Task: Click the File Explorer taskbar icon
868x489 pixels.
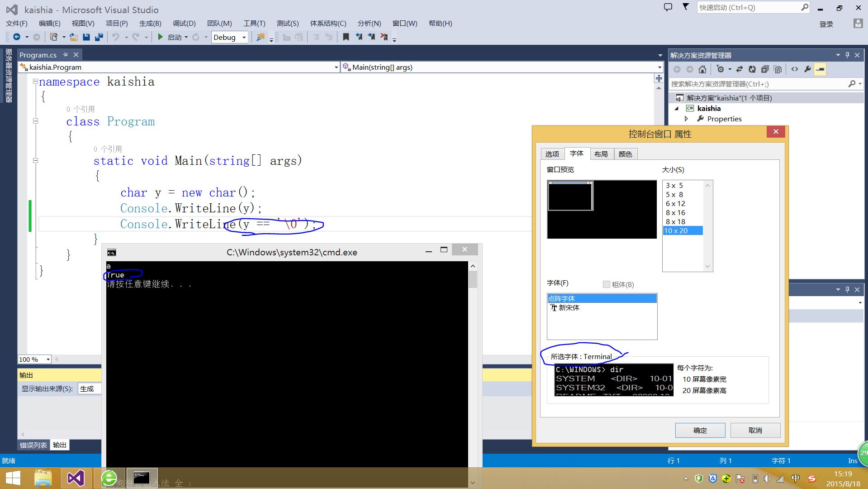Action: click(43, 478)
